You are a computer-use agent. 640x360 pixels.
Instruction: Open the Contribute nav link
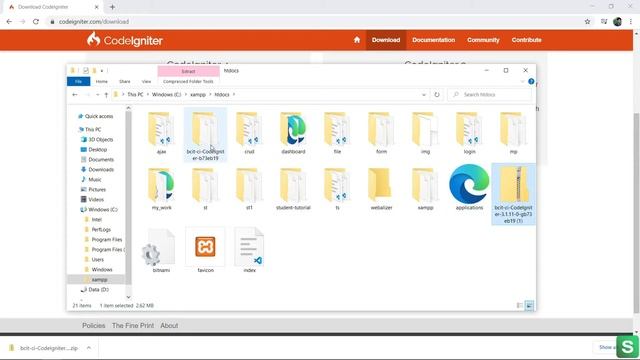click(x=527, y=40)
